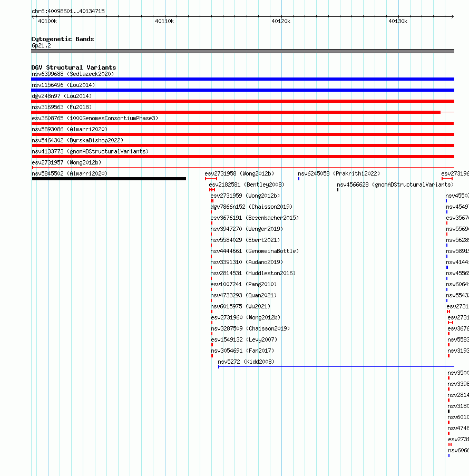Click the red bracket glyph under esv2731958
This screenshot has width=469, height=476.
211,179
